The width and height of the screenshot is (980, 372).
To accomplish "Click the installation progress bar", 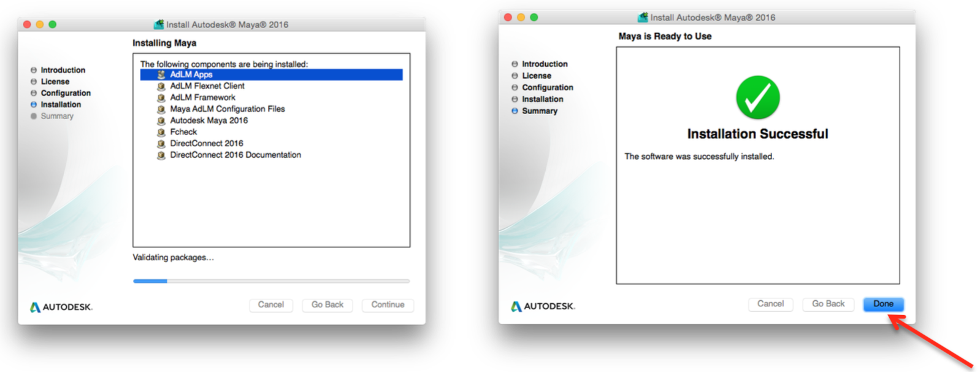I will (x=272, y=281).
